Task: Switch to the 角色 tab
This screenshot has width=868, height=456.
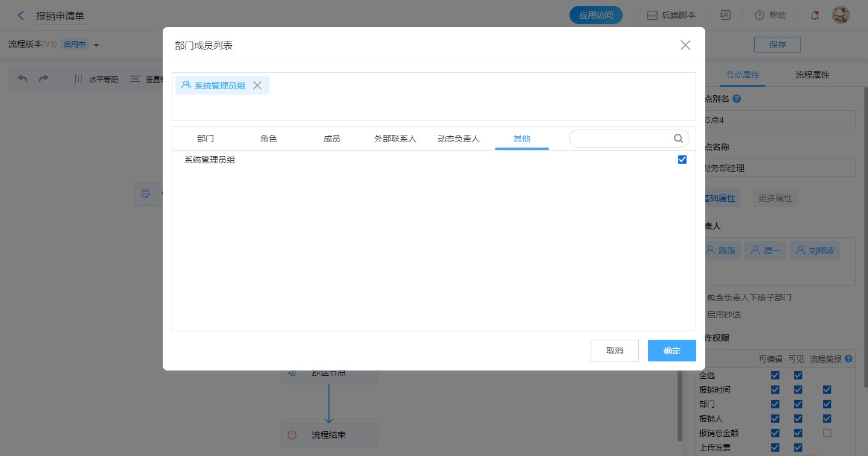Action: [x=269, y=139]
